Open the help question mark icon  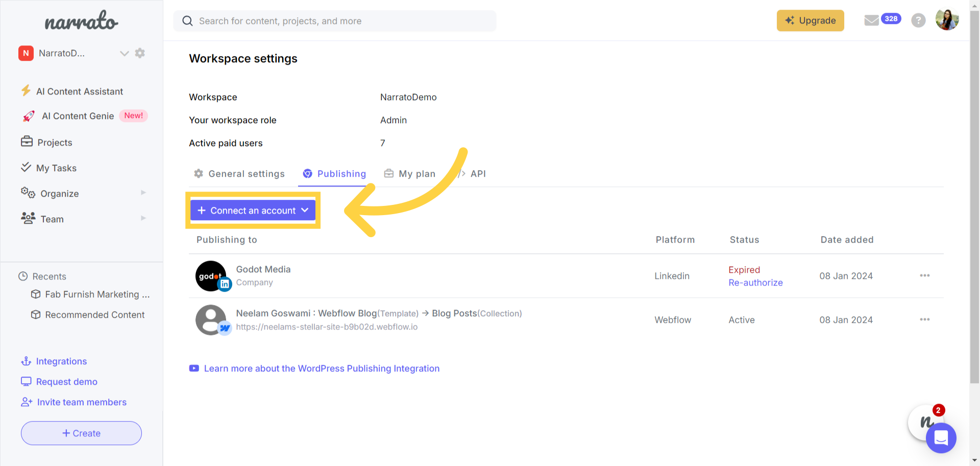(918, 20)
